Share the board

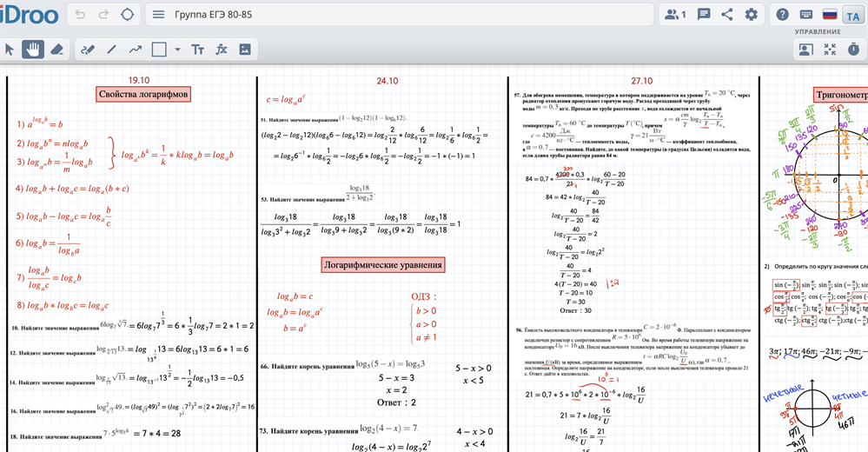pyautogui.click(x=727, y=15)
